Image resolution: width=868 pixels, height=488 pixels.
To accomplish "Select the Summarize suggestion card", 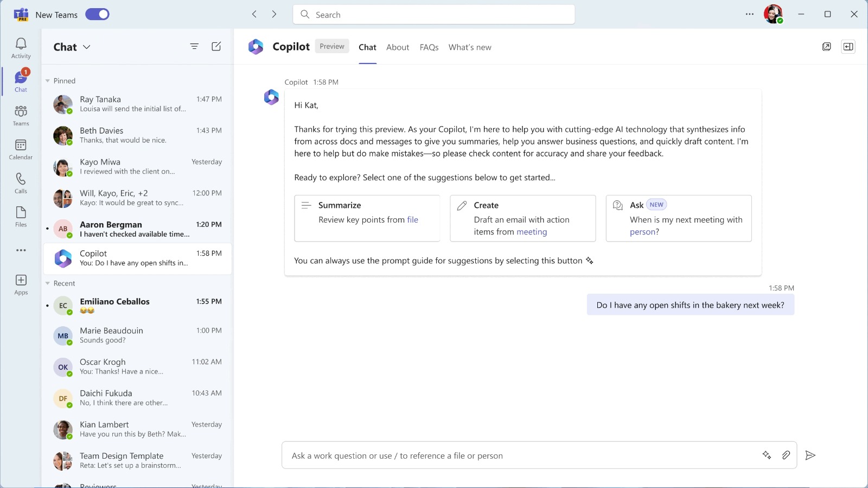I will (x=367, y=218).
